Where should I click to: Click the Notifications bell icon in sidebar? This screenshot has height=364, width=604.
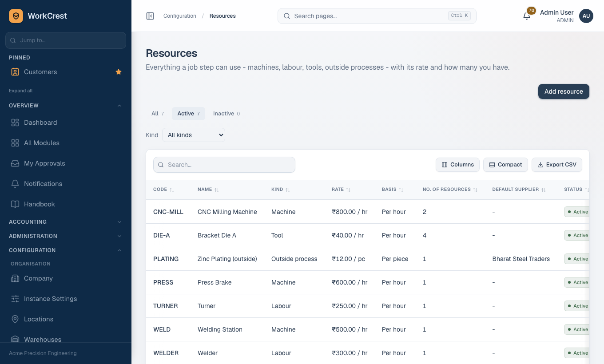[15, 184]
